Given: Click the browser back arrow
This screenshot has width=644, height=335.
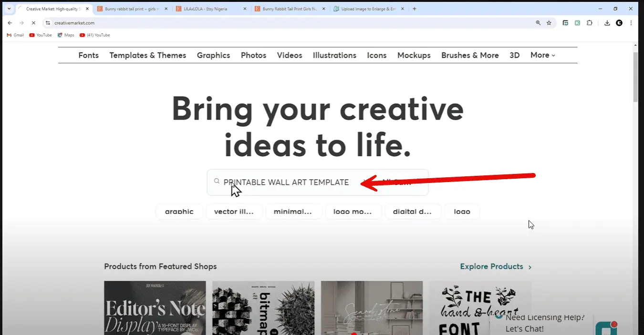Looking at the screenshot, I should [10, 23].
